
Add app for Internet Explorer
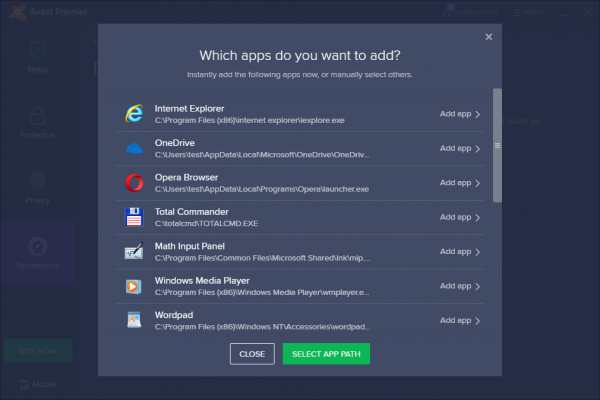[460, 114]
